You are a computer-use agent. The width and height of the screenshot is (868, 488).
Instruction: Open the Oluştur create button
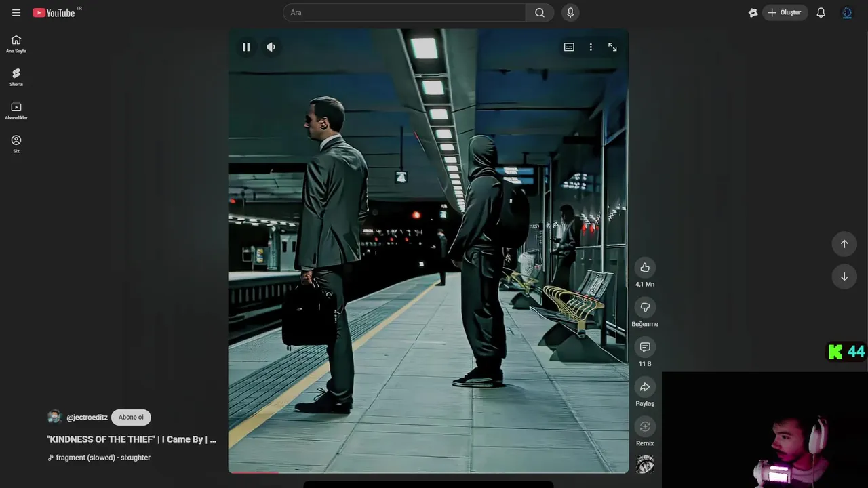click(785, 12)
